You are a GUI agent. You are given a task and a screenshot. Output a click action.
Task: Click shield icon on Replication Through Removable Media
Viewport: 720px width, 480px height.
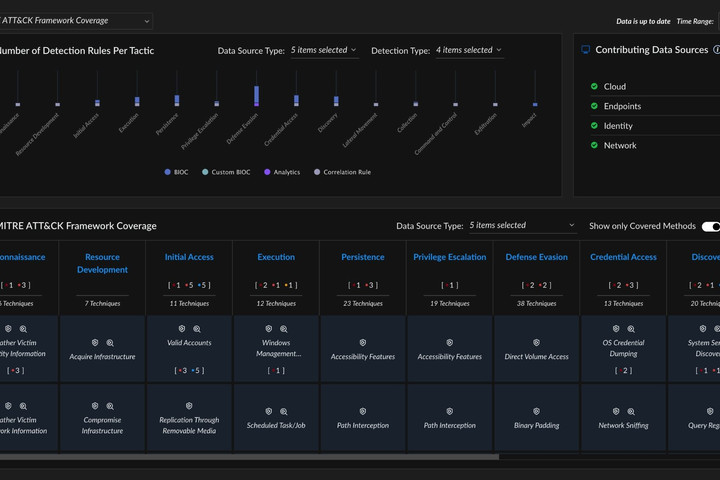tap(189, 406)
